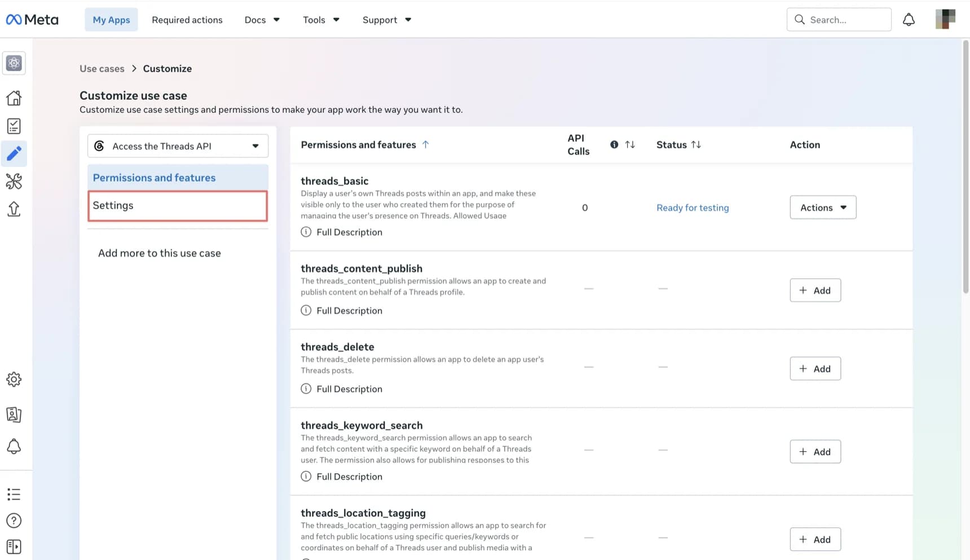Click Ready for testing status link
Image resolution: width=970 pixels, height=560 pixels.
[693, 208]
